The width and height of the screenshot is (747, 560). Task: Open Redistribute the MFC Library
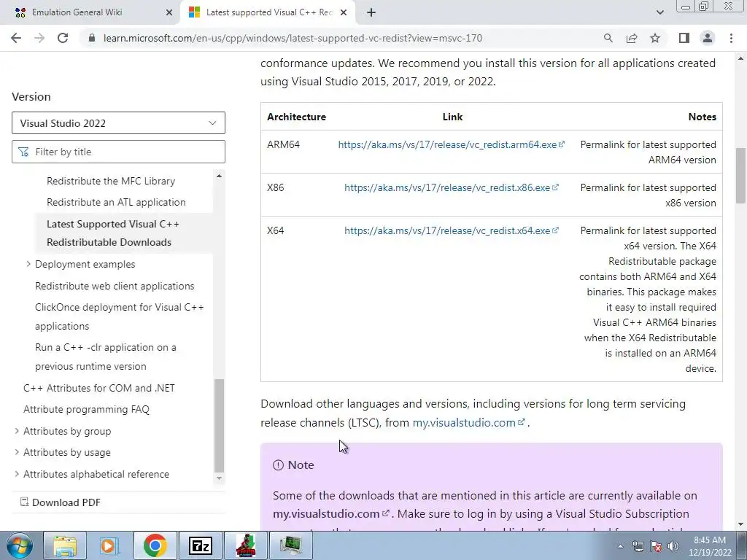pos(111,181)
